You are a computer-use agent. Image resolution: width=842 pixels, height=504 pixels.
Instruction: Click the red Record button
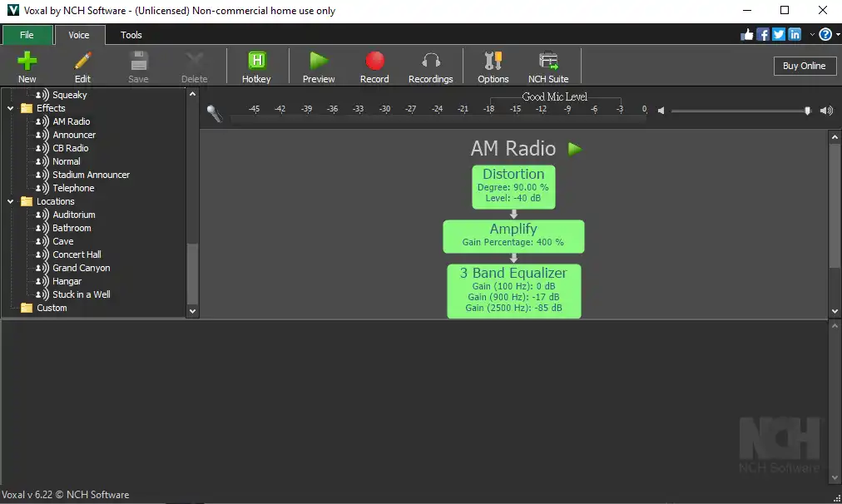(374, 62)
